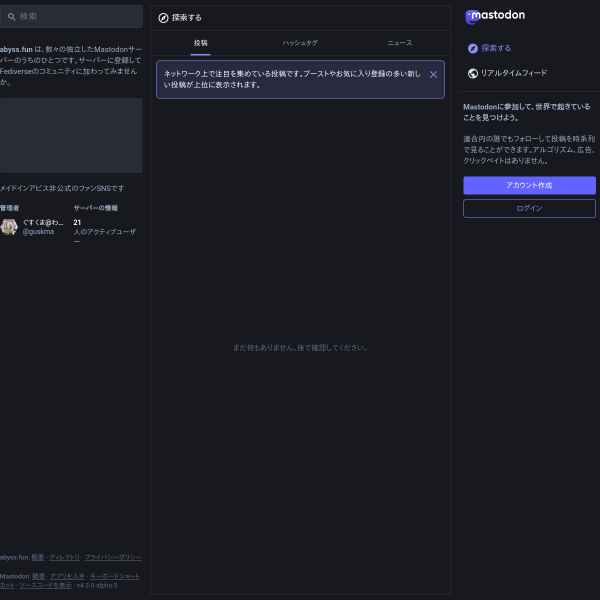
Task: Focus the 検索 search field
Action: click(72, 16)
